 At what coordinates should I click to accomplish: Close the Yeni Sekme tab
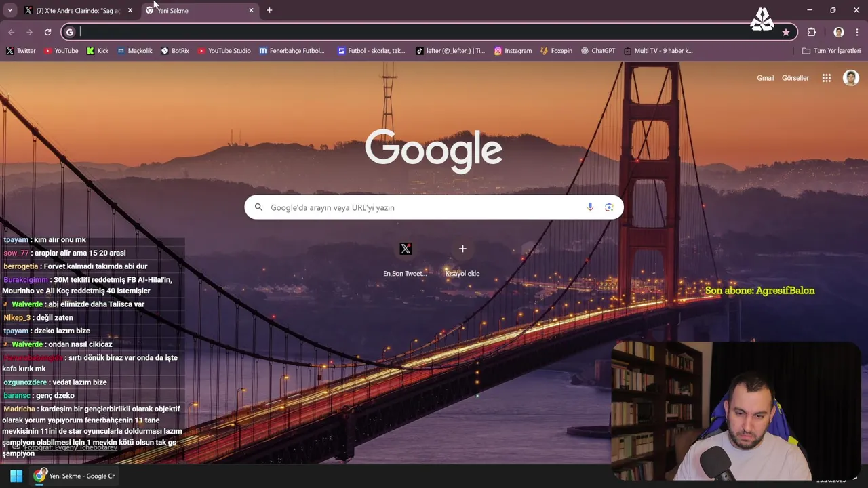[x=251, y=10]
